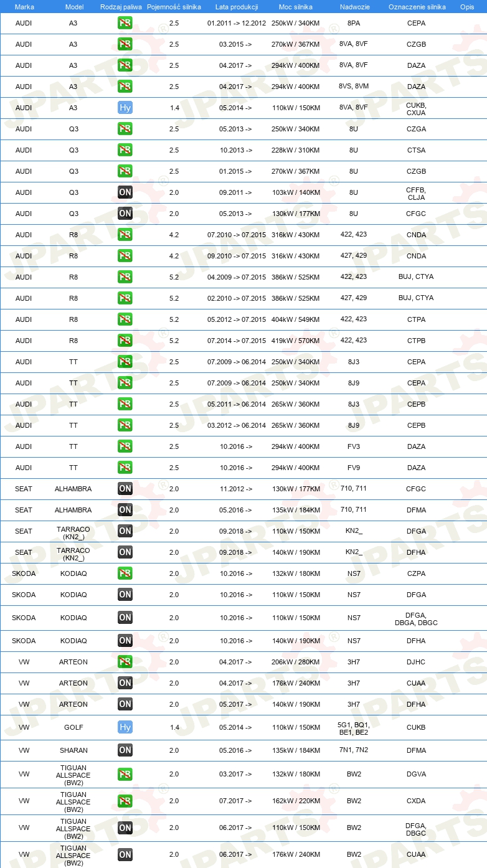Click the Moc silnika column header

[296, 6]
